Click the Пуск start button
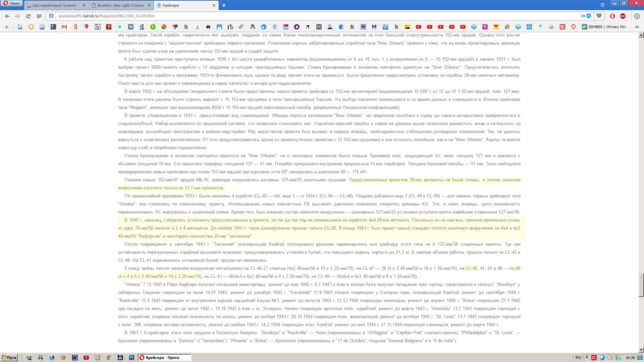The width and height of the screenshot is (644, 362). [x=9, y=358]
